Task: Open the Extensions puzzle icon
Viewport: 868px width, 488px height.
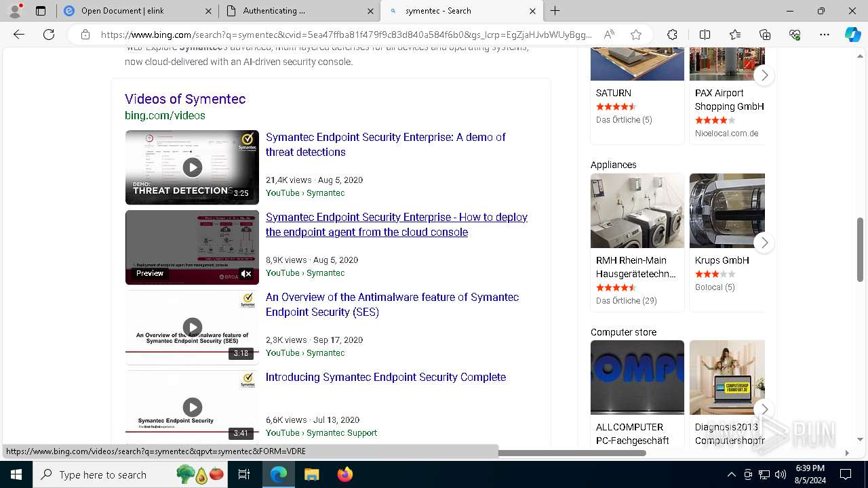Action: pyautogui.click(x=672, y=35)
